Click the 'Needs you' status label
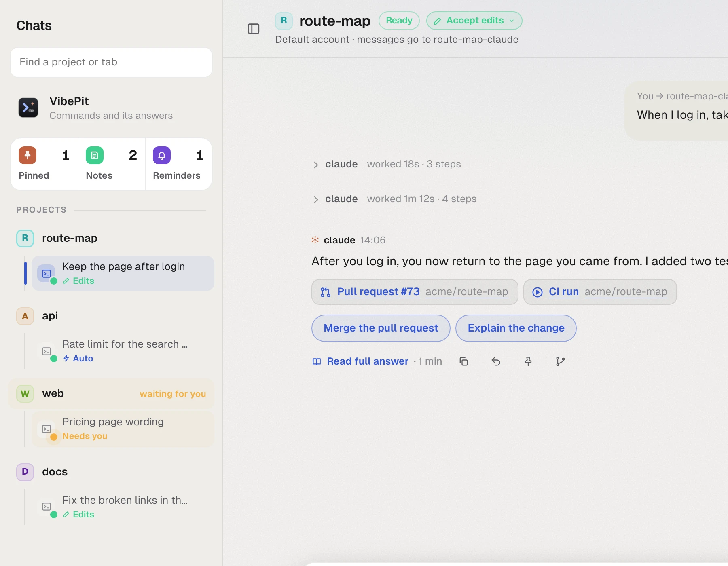This screenshot has width=728, height=566. 85,436
